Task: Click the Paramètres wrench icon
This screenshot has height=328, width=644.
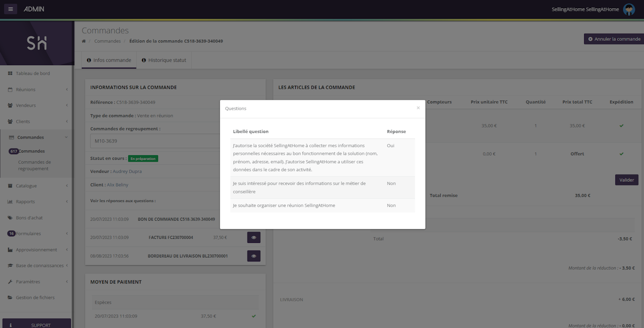Action: click(10, 282)
